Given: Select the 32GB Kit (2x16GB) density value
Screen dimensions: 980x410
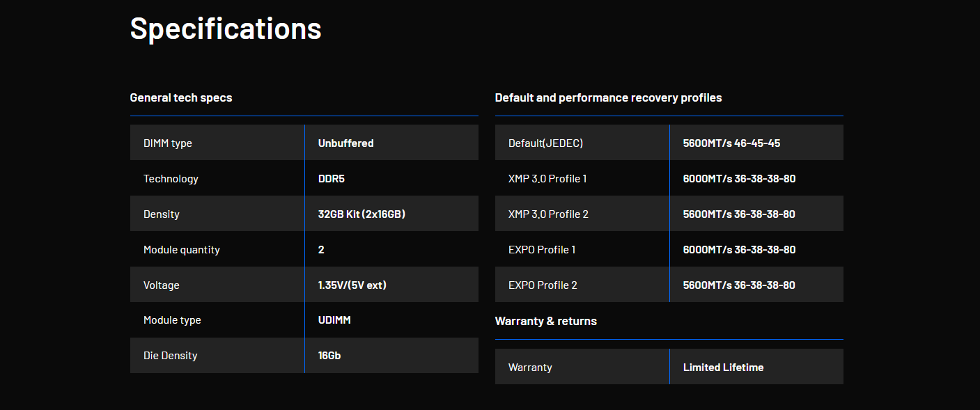Looking at the screenshot, I should (x=361, y=214).
